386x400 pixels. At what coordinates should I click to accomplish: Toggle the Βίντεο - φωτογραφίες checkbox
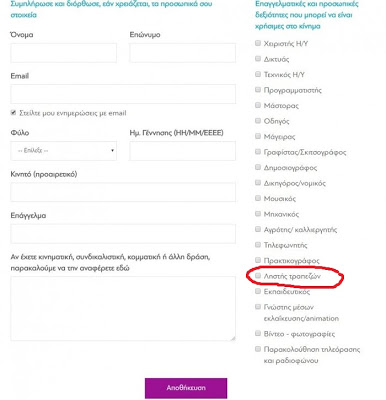(x=258, y=333)
